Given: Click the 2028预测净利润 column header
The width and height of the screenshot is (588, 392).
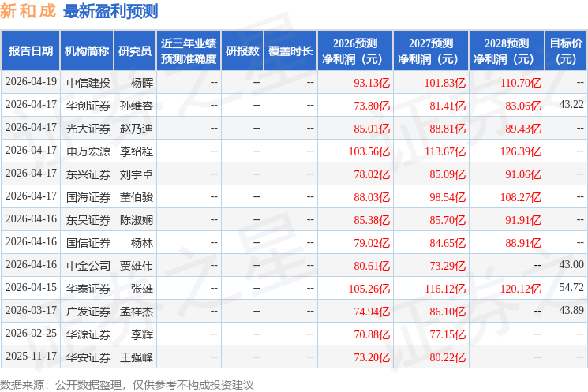Looking at the screenshot, I should point(507,50).
